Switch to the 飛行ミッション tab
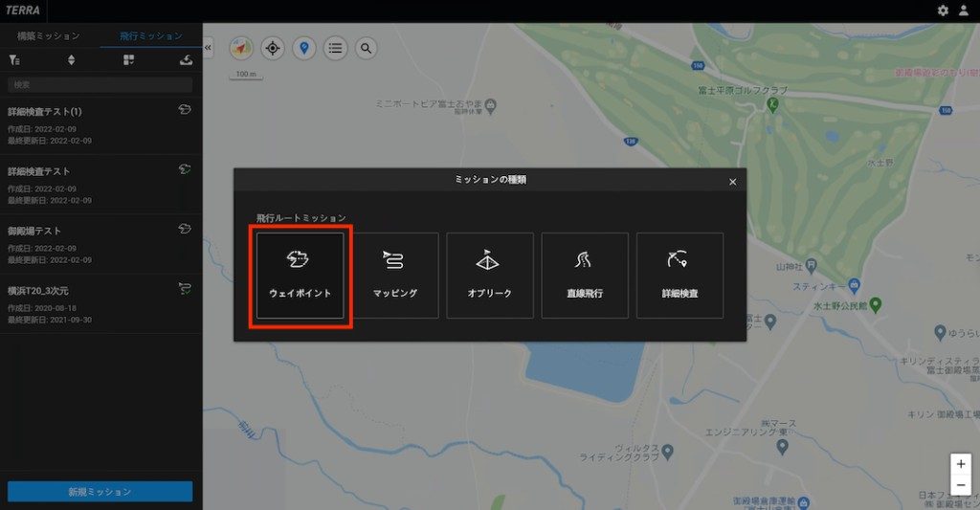This screenshot has height=510, width=980. (x=151, y=36)
